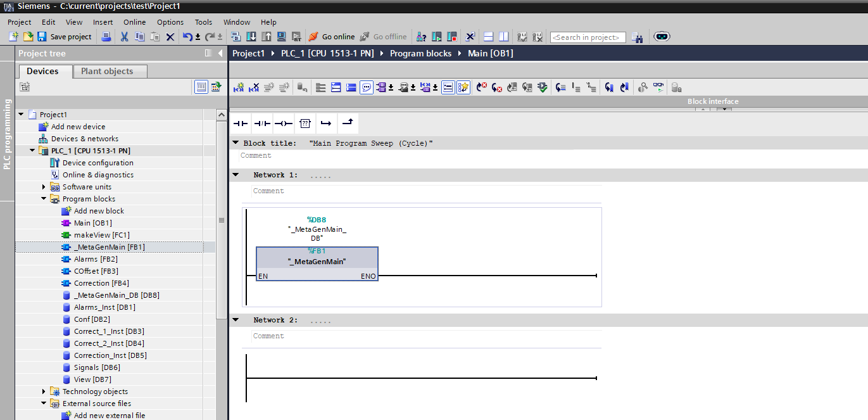Expand the Software units folder
The height and width of the screenshot is (420, 868).
[44, 187]
